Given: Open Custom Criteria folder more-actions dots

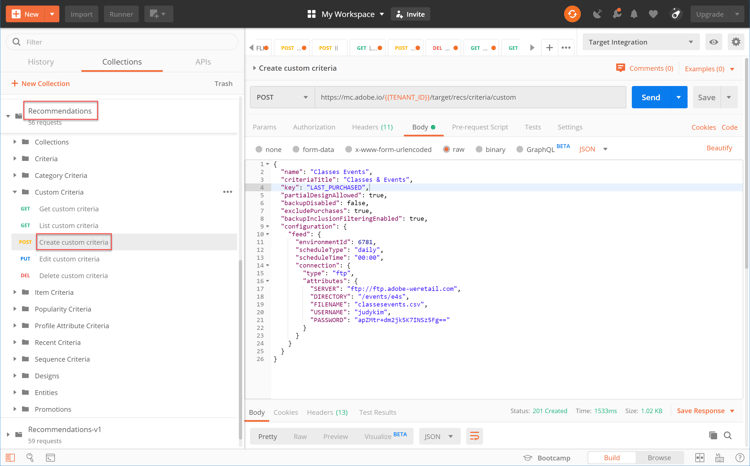Looking at the screenshot, I should tap(228, 192).
